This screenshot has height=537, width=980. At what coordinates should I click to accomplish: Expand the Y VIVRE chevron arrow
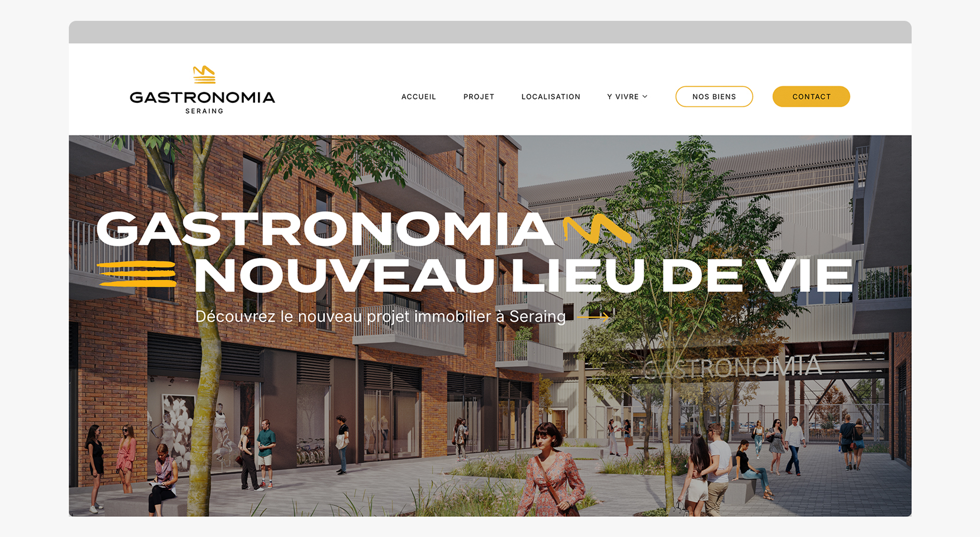coord(645,96)
